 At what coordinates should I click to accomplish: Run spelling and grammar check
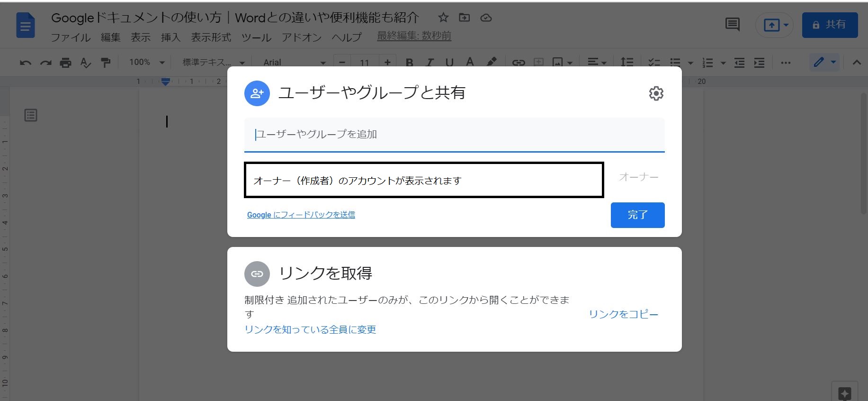click(86, 63)
